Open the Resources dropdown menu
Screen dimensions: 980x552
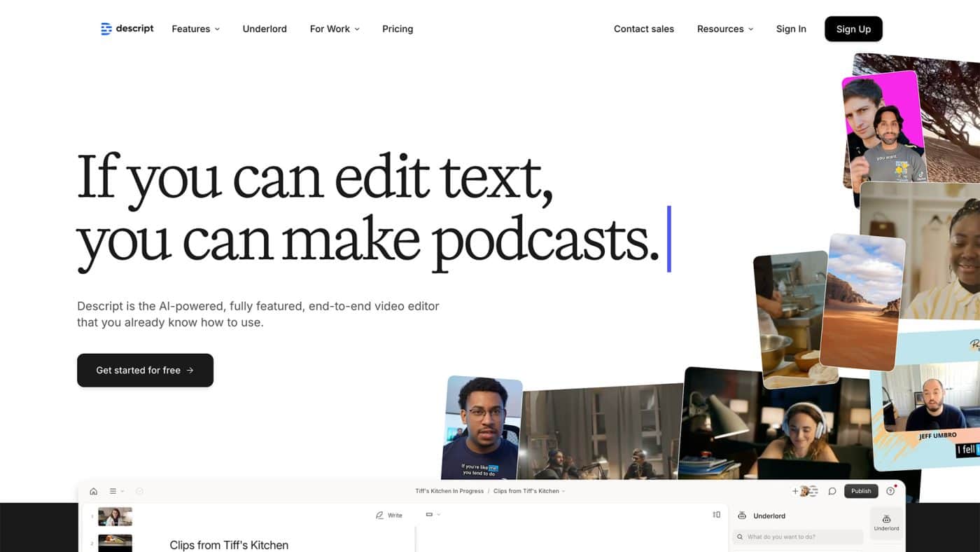[x=724, y=29]
